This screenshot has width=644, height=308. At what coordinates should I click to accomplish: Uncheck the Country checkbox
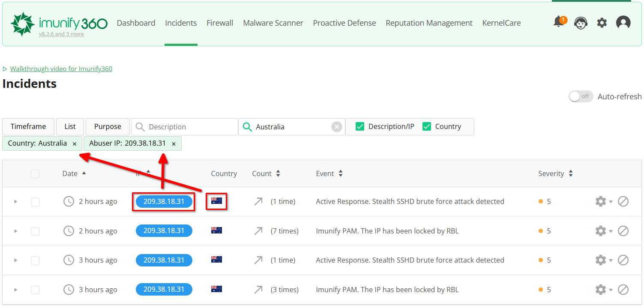tap(427, 126)
